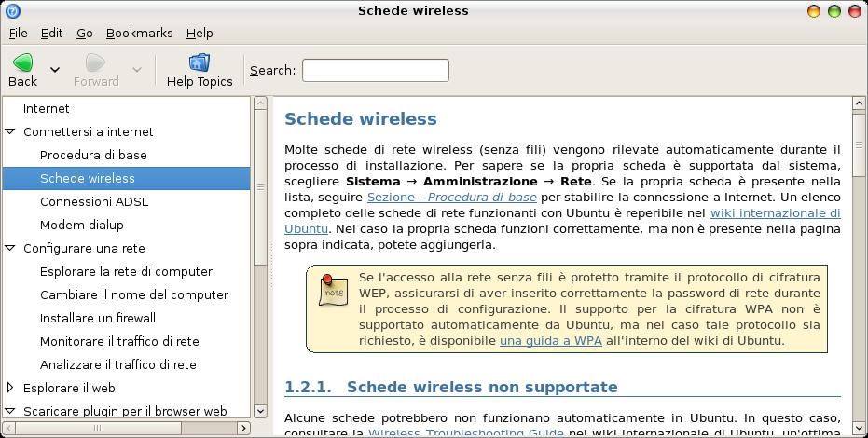Open Analizzare il traffico di rete topic

tap(117, 363)
